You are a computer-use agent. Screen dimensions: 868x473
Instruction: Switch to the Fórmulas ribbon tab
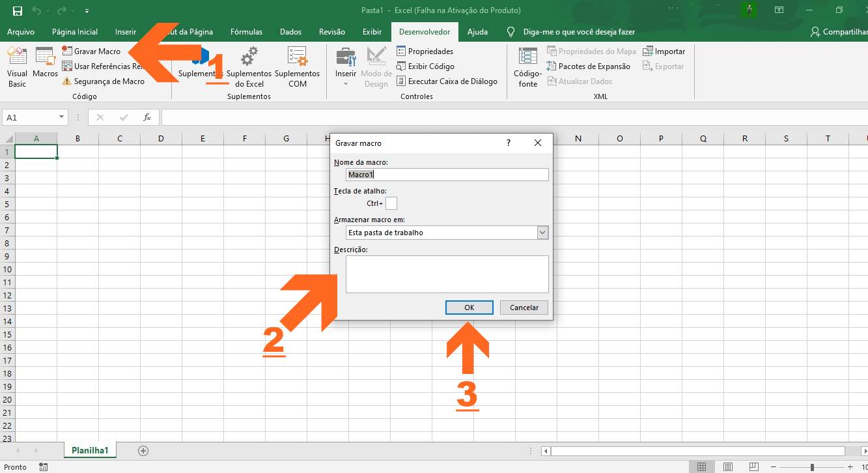click(x=246, y=31)
